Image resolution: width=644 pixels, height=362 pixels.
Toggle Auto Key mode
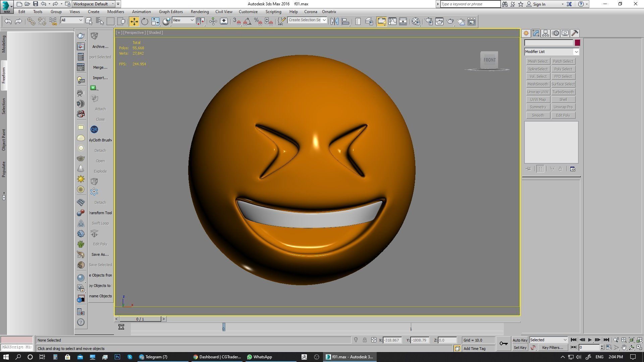520,340
